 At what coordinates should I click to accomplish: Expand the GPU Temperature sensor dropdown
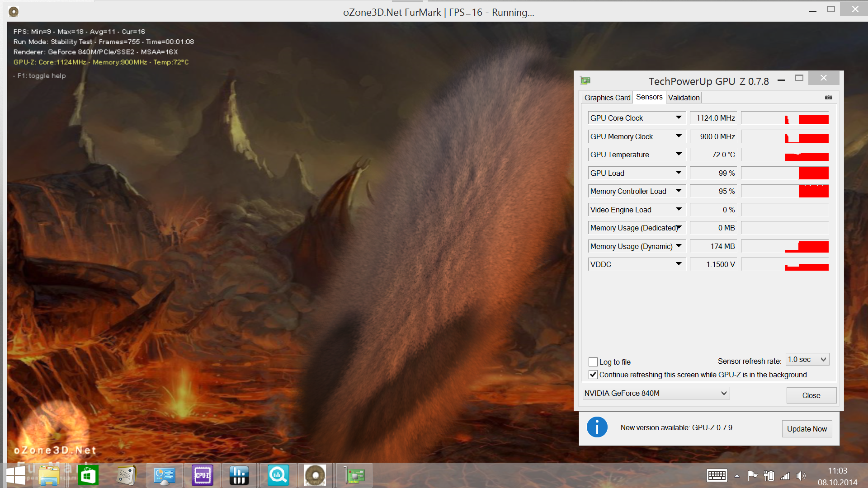click(679, 155)
